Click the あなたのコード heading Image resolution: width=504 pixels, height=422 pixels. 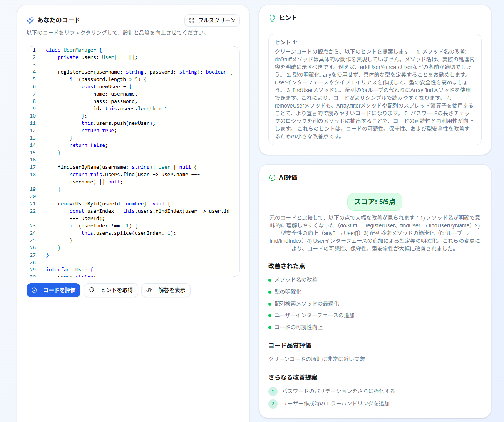(x=59, y=20)
